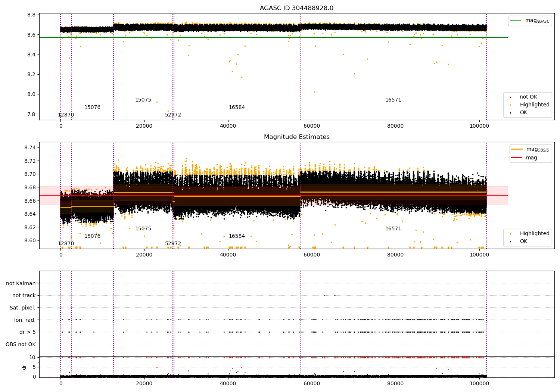
Task: Click the 8.0 y-axis tick label
Action: click(x=31, y=94)
